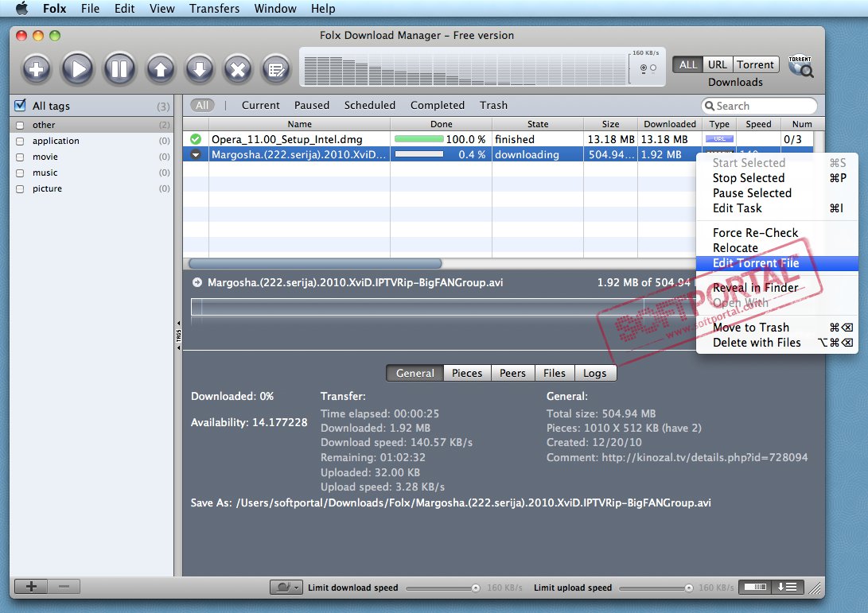Filter list by Completed

click(x=438, y=105)
